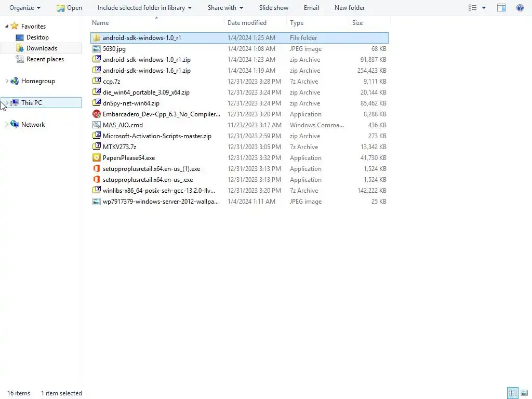
Task: Expand the Homegroup tree node
Action: (x=6, y=81)
